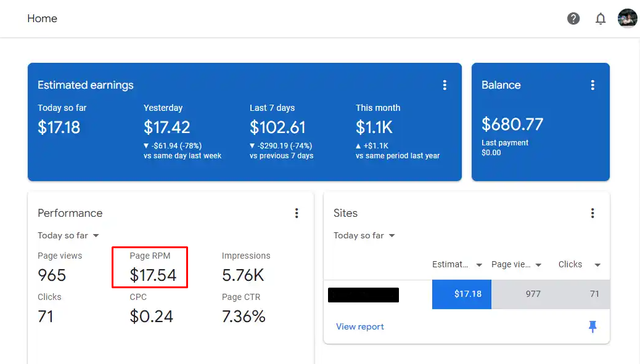Select the $17.18 estimated earnings cell
This screenshot has height=364, width=640.
[x=462, y=294]
